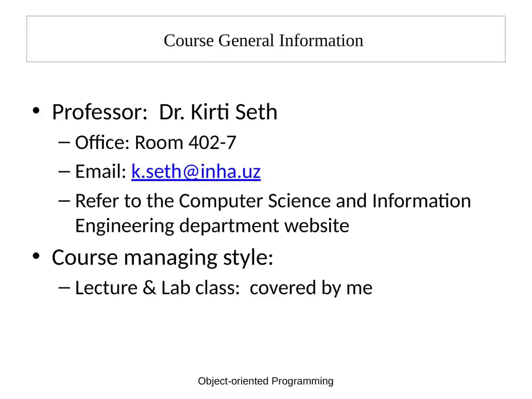Screen dimensions: 532x399
Task: Select the dash before Office
Action: point(64,143)
